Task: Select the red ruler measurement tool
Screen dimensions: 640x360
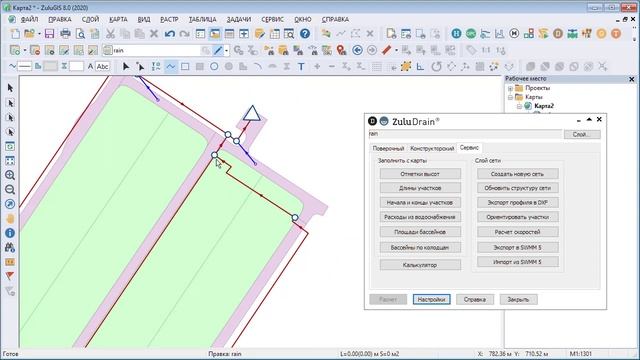Action: pos(386,50)
